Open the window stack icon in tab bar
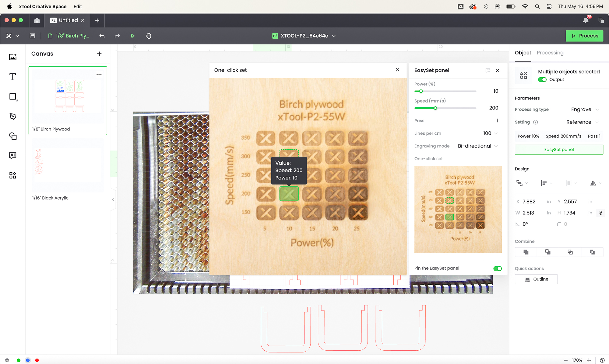Image resolution: width=609 pixels, height=364 pixels. click(601, 20)
